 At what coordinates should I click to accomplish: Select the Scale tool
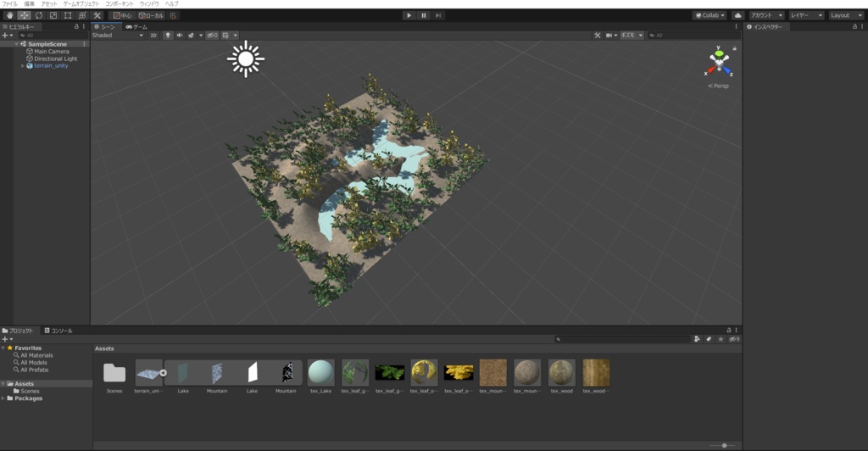point(53,15)
